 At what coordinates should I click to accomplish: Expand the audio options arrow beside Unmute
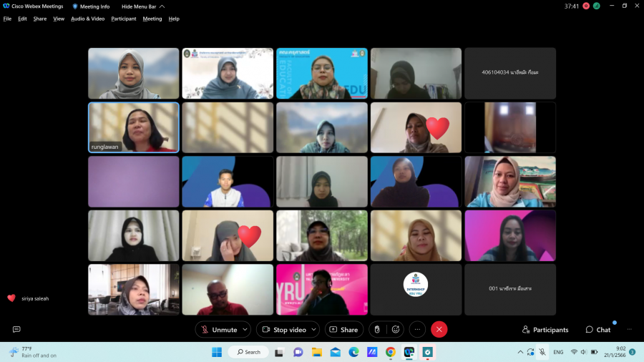click(245, 329)
